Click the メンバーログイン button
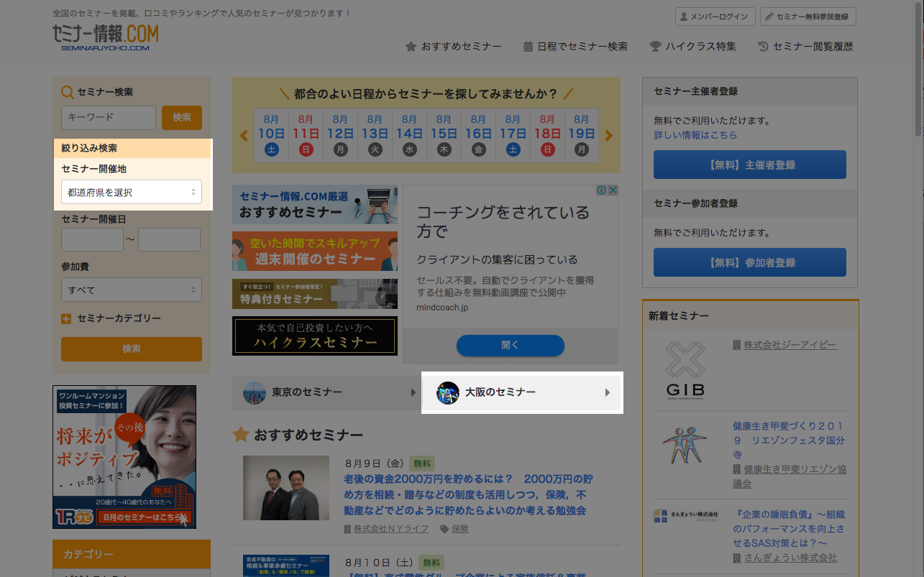Viewport: 924px width, 577px height. [715, 17]
